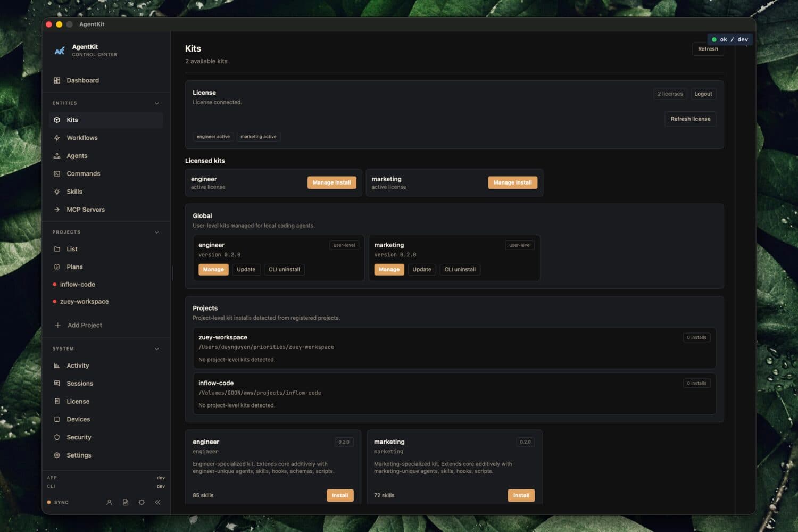The height and width of the screenshot is (532, 798).
Task: Open Workflows via its lightning icon
Action: (57, 138)
